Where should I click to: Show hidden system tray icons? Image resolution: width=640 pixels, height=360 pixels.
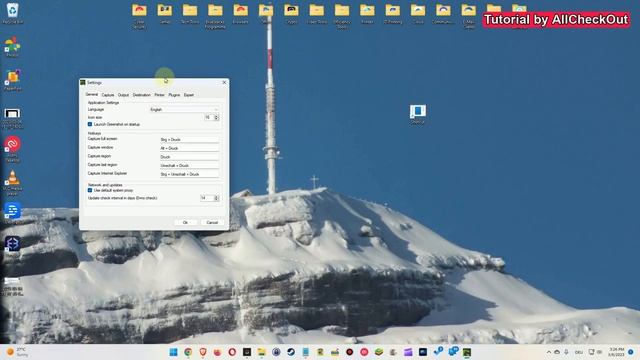coord(549,352)
